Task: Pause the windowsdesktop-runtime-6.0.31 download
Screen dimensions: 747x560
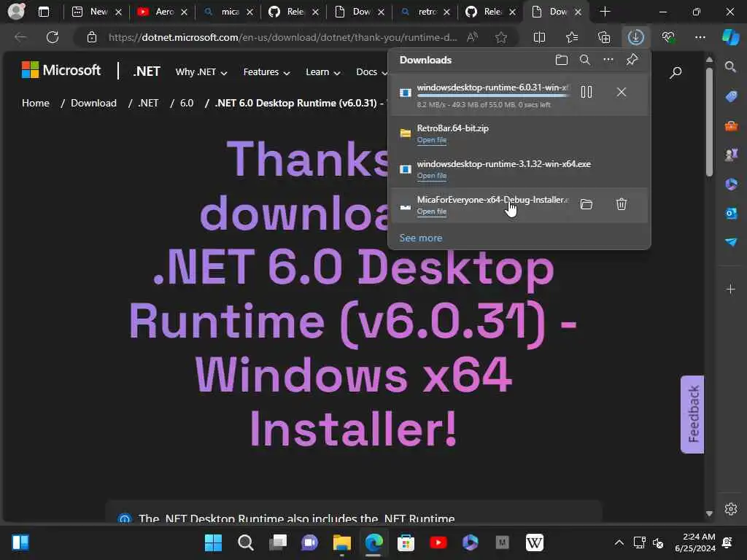Action: [x=587, y=92]
